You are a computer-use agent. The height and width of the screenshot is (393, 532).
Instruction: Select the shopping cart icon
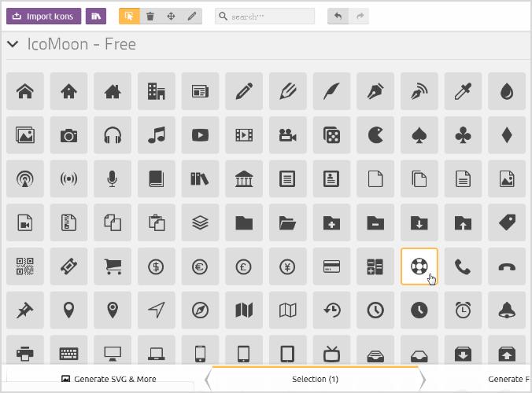113,266
